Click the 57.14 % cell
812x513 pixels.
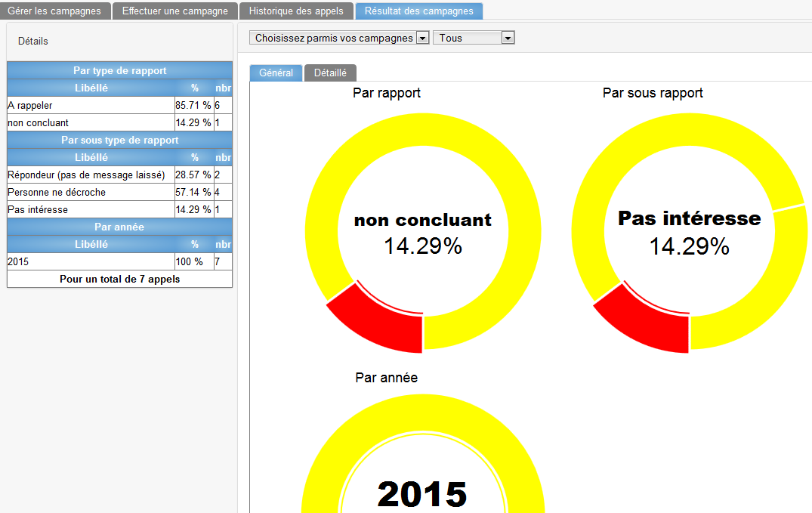(193, 192)
